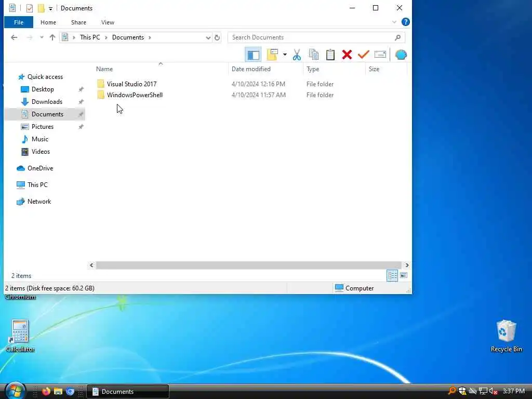This screenshot has height=399, width=532.
Task: Click the horizontal scrollbar right arrow
Action: click(x=407, y=265)
